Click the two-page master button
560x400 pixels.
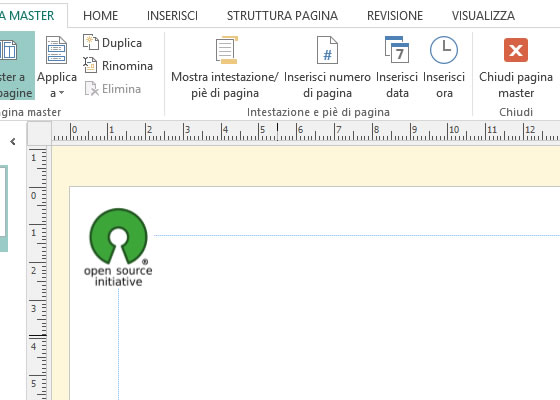pos(17,66)
